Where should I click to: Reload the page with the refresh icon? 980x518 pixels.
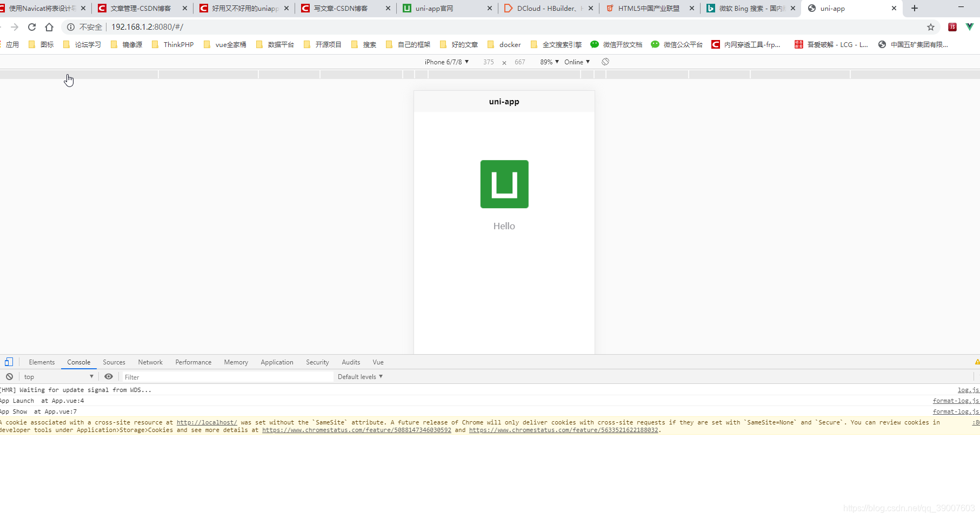point(32,27)
